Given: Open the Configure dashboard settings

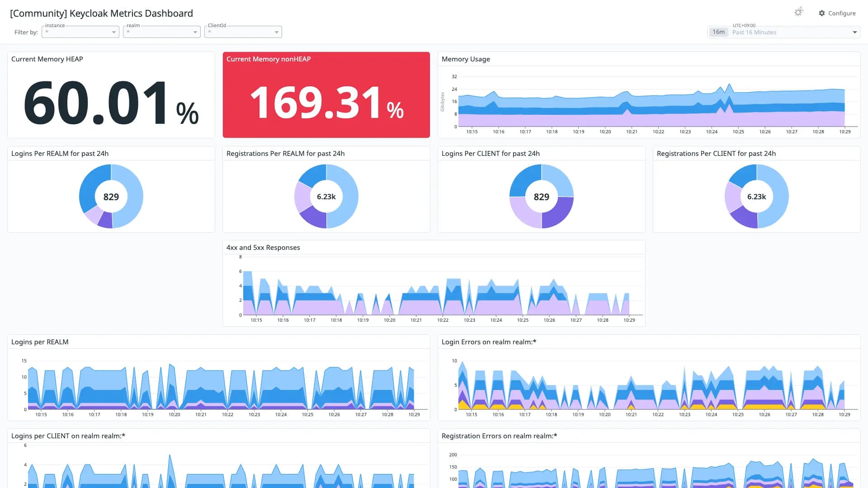Looking at the screenshot, I should coord(837,13).
